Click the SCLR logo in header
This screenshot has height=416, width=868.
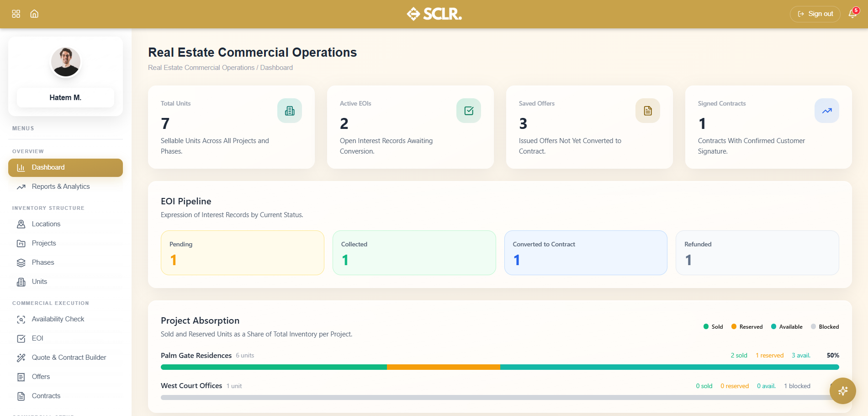pyautogui.click(x=434, y=14)
